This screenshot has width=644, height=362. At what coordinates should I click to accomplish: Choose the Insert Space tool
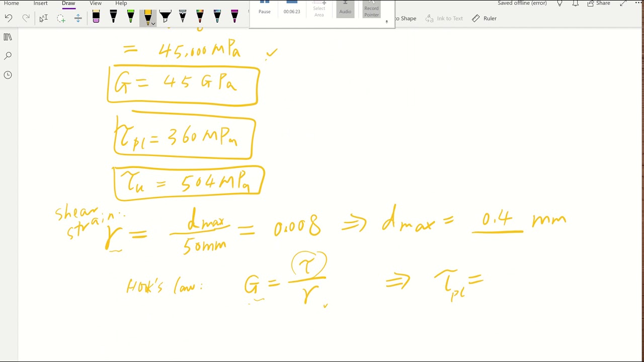click(x=78, y=19)
